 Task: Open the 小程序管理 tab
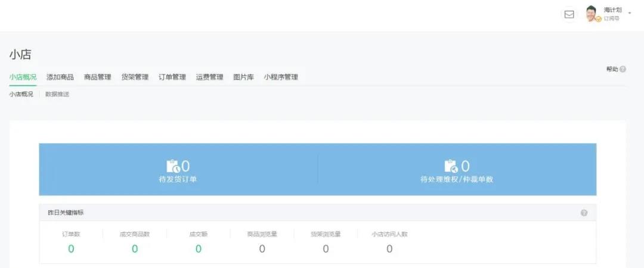pos(281,77)
